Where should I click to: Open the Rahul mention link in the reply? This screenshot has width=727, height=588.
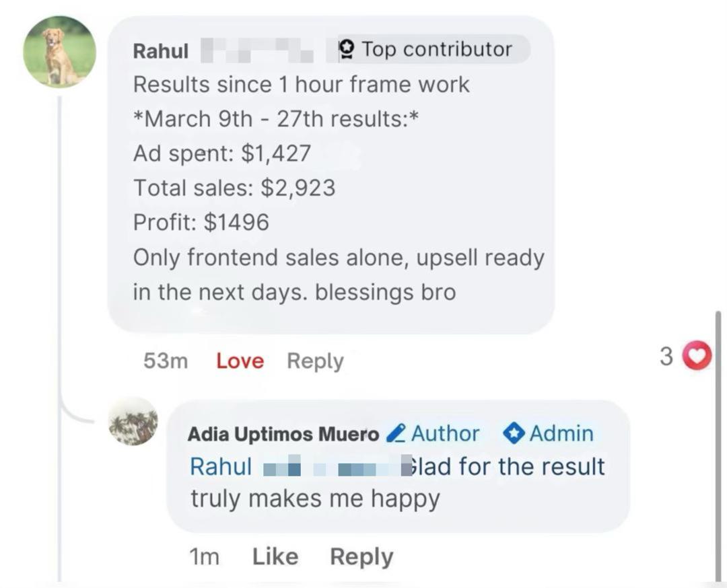(x=220, y=466)
